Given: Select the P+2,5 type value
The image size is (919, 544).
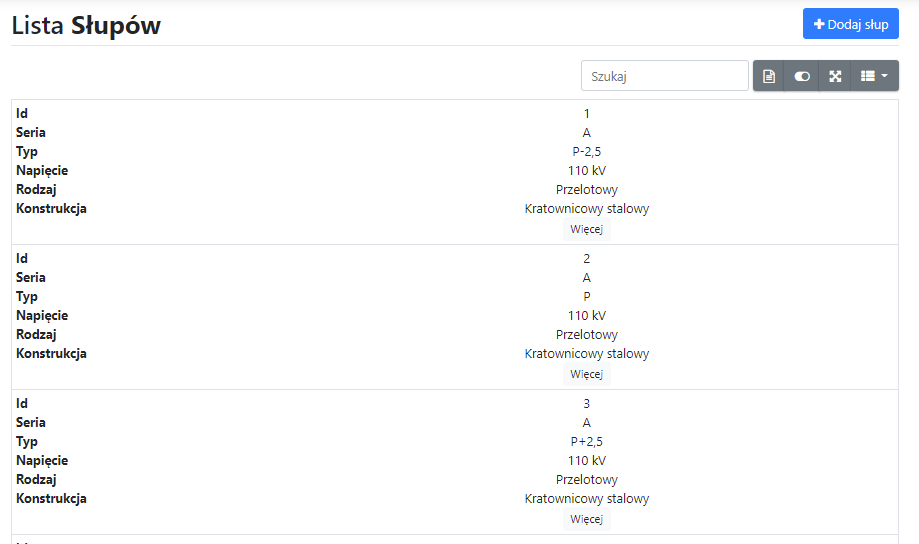Looking at the screenshot, I should click(587, 442).
